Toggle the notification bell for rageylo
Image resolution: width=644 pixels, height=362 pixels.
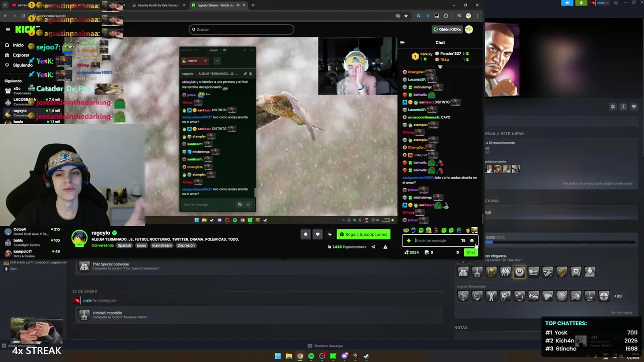tap(305, 234)
